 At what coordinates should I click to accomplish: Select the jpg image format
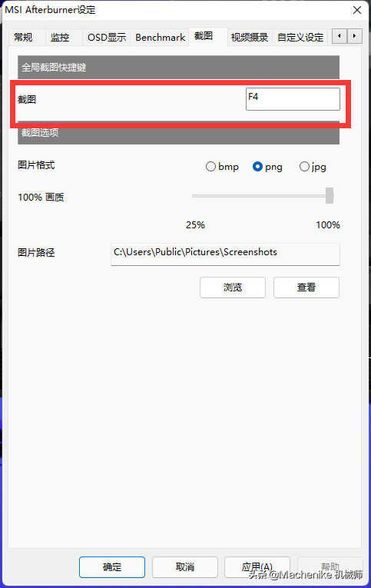[313, 167]
